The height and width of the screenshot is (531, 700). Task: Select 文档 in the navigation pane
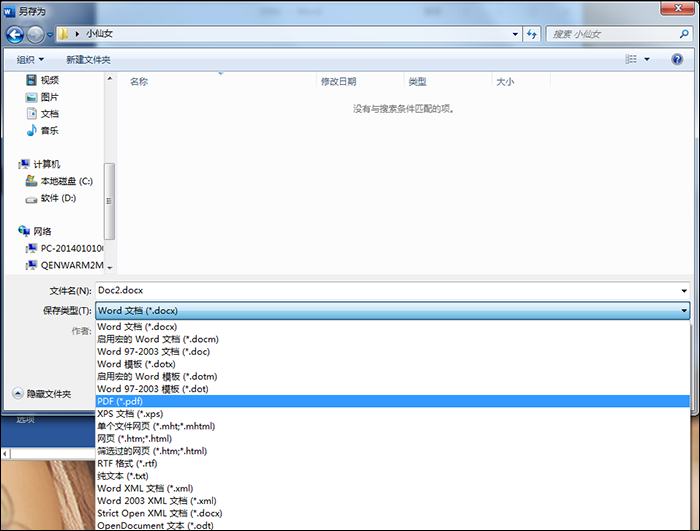click(42, 113)
